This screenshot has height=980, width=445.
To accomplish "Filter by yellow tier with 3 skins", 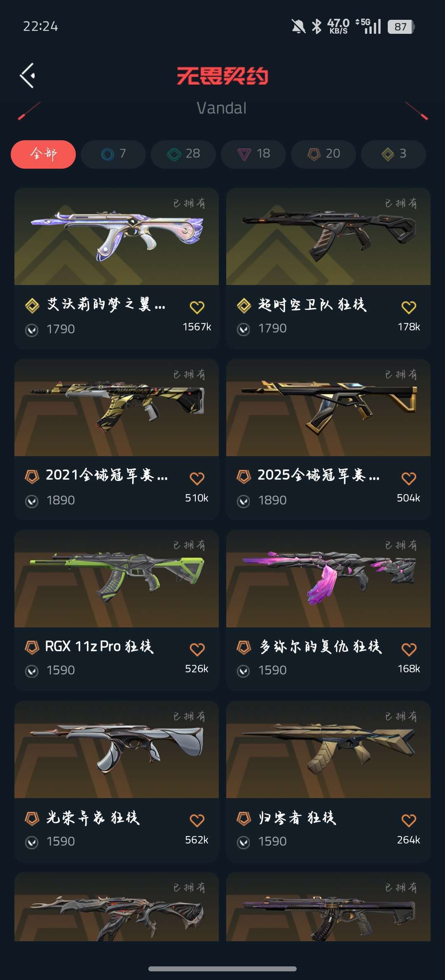I will [393, 154].
